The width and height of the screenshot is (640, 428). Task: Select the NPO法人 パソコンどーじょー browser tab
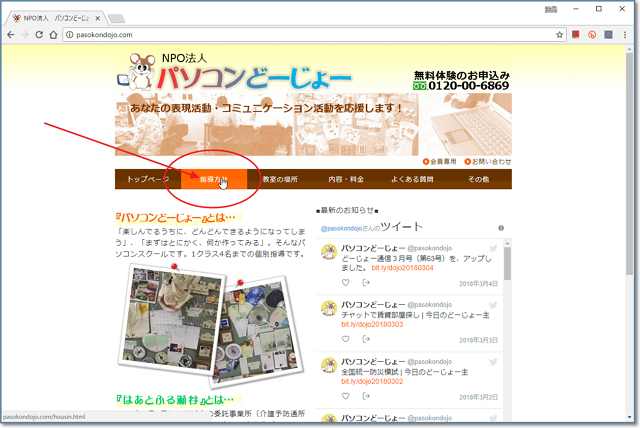55,18
